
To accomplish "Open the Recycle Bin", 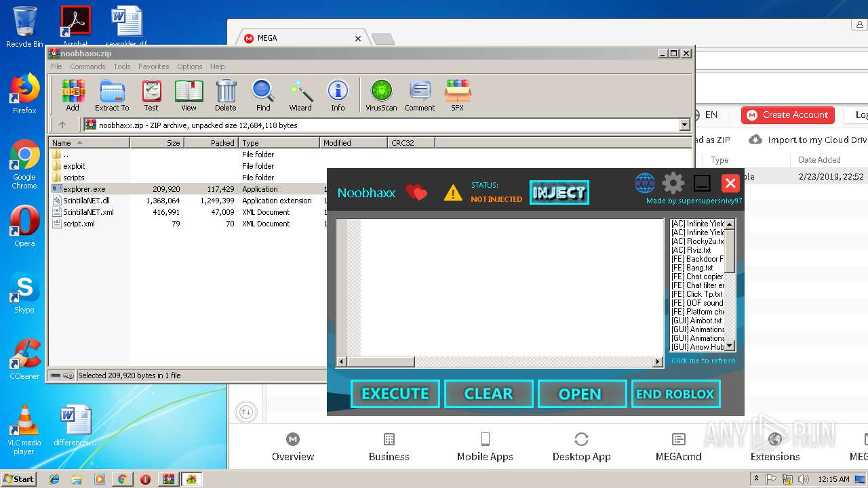I will (24, 27).
